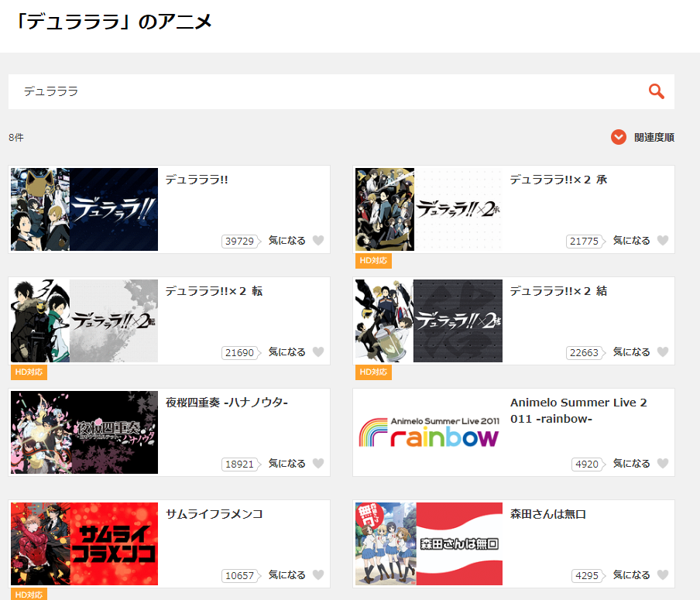Toggle heart for デュラララ!!×2 結
Screen dimensions: 700x600
tap(663, 352)
